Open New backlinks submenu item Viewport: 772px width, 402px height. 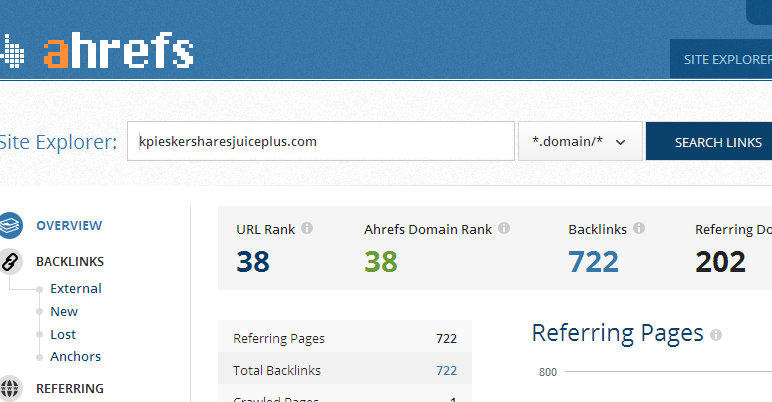click(64, 311)
